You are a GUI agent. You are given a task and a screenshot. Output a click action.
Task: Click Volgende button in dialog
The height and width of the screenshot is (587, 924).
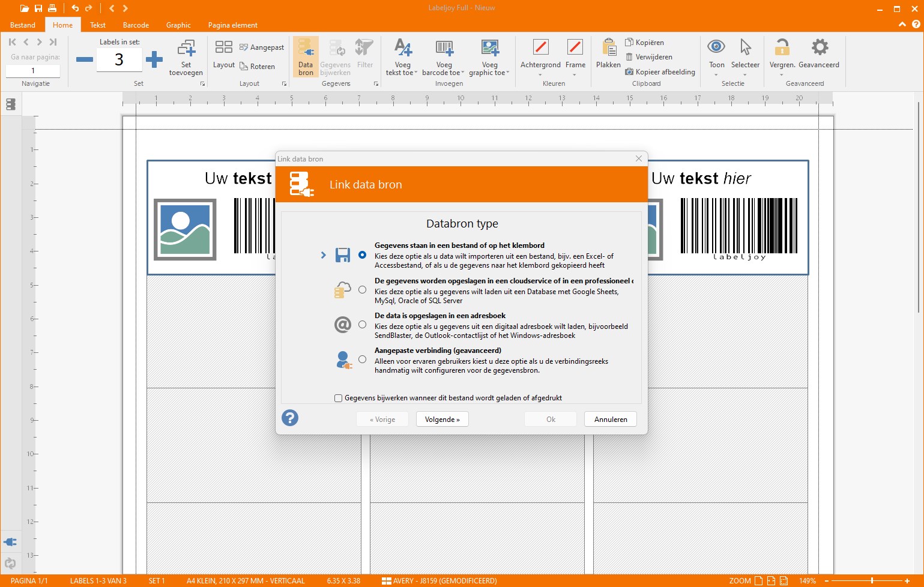[x=442, y=420]
